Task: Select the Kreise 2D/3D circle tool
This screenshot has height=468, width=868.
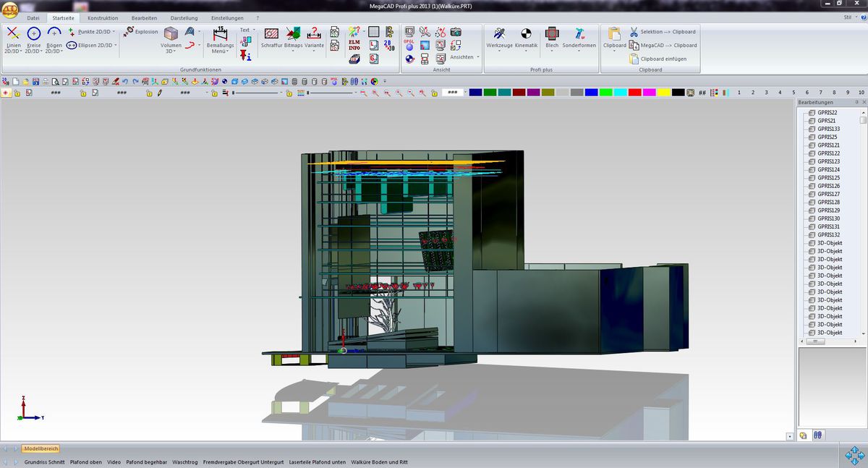Action: pyautogui.click(x=33, y=34)
